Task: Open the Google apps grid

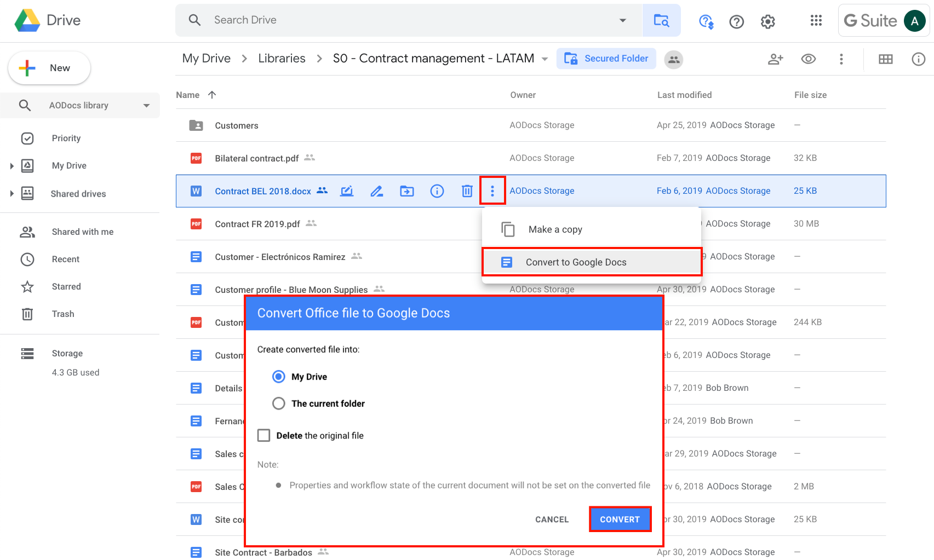Action: [816, 20]
